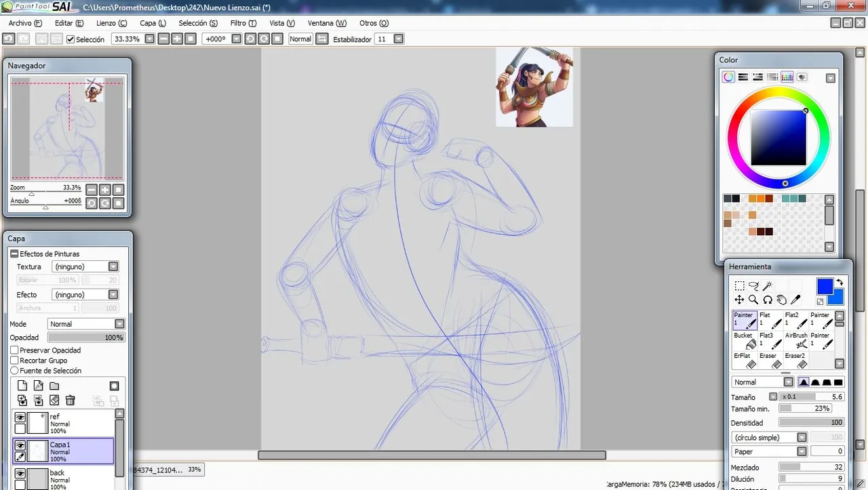Clear the selected layer with the eraser icon
The image size is (868, 490).
pos(54,401)
